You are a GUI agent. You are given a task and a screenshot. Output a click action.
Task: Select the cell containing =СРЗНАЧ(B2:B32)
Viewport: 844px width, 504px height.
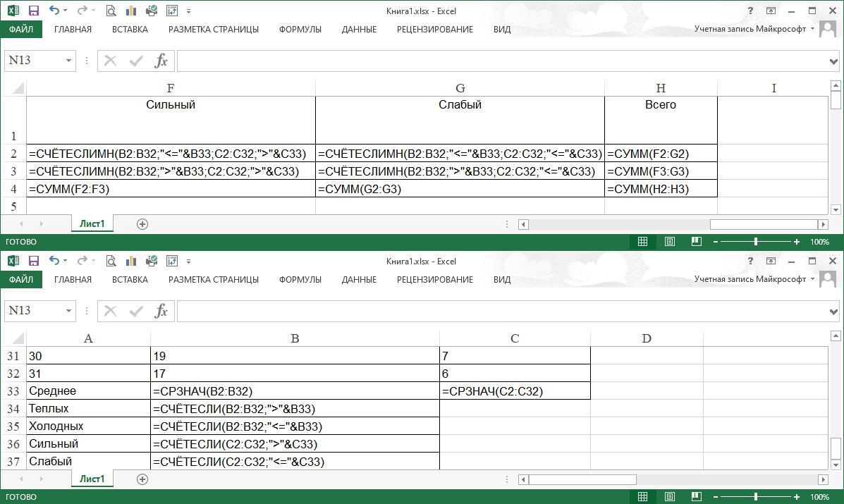point(295,391)
